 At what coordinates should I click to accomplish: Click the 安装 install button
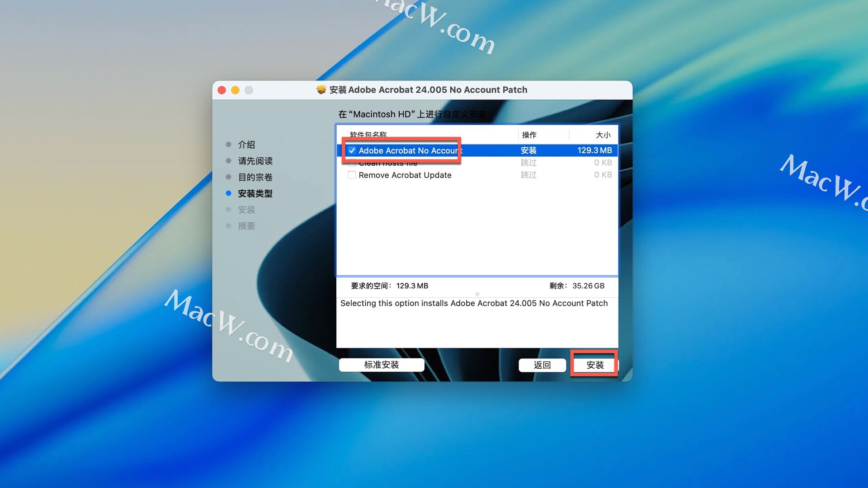594,365
